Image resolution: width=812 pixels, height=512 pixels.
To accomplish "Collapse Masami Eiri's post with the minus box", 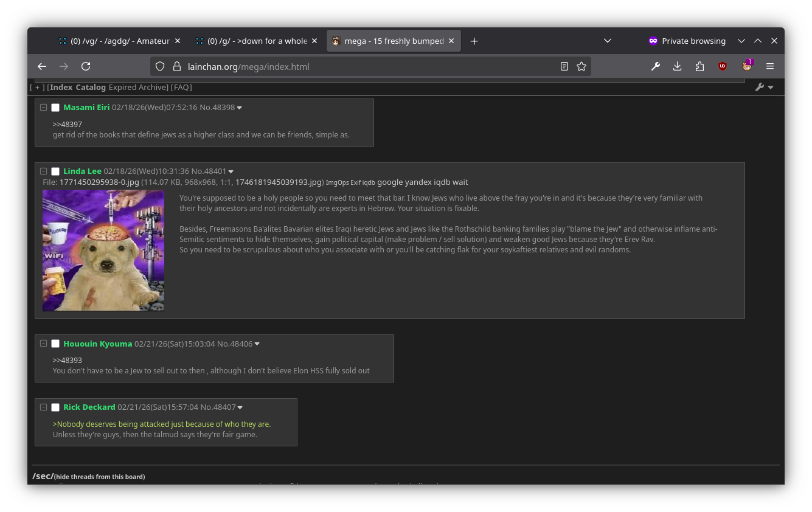I will pos(44,107).
